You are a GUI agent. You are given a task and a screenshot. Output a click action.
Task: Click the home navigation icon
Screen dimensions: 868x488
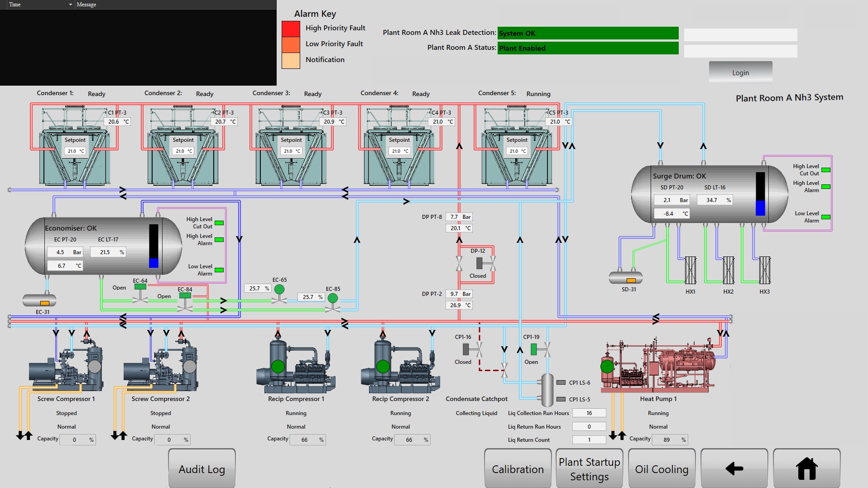point(806,468)
